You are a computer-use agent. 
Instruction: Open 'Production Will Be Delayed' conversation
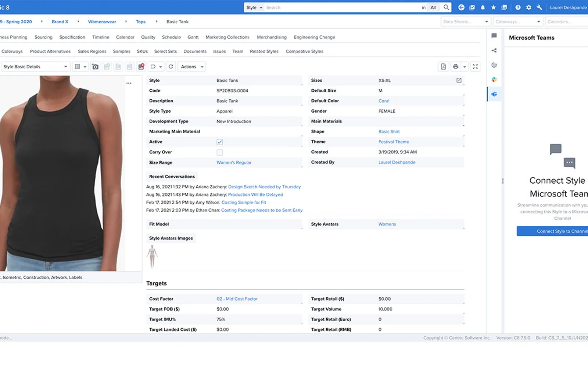click(x=255, y=195)
